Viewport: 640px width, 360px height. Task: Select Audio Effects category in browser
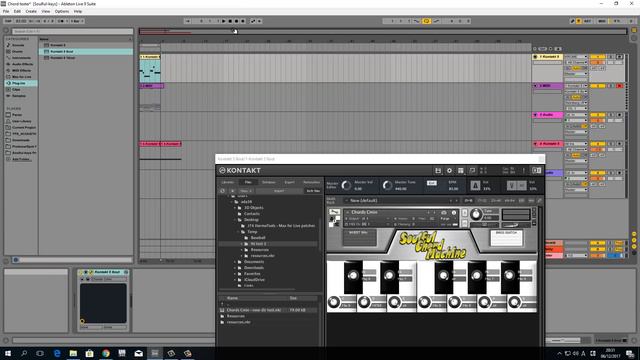[22, 64]
